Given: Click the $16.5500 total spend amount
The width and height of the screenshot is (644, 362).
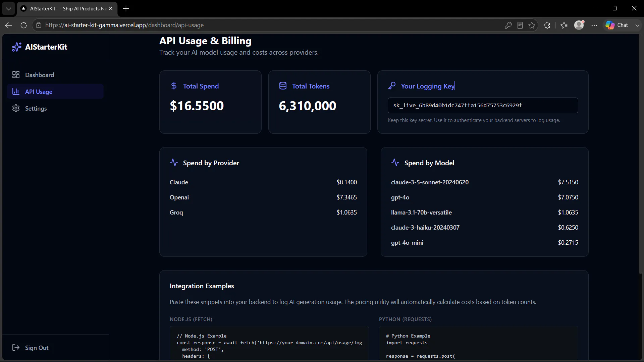Looking at the screenshot, I should point(197,106).
